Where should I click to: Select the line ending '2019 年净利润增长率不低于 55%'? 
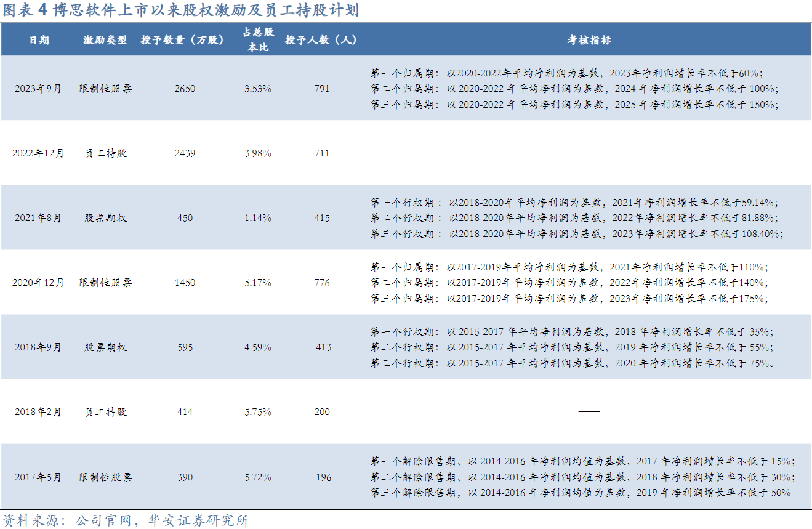pyautogui.click(x=572, y=347)
